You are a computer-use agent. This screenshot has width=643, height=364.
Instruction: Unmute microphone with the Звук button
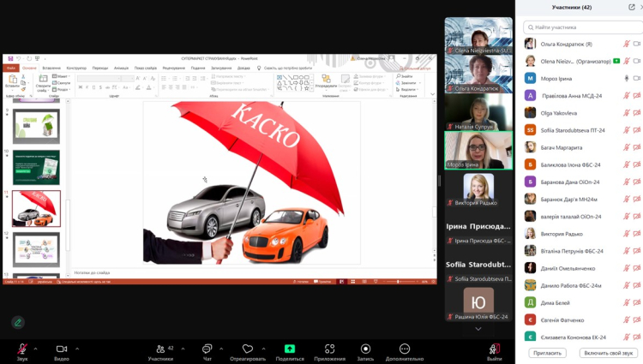point(22,349)
